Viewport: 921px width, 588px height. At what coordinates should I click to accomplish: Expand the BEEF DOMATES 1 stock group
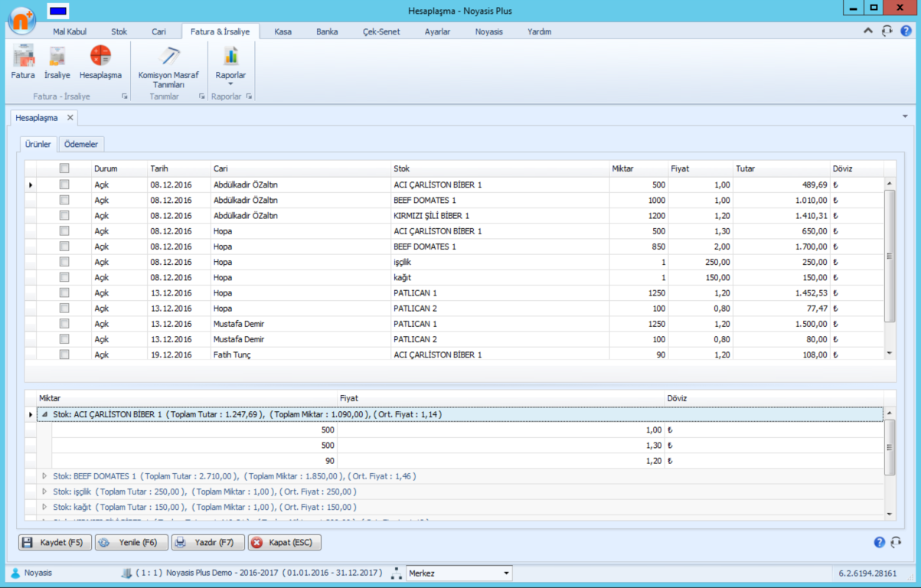pyautogui.click(x=44, y=476)
